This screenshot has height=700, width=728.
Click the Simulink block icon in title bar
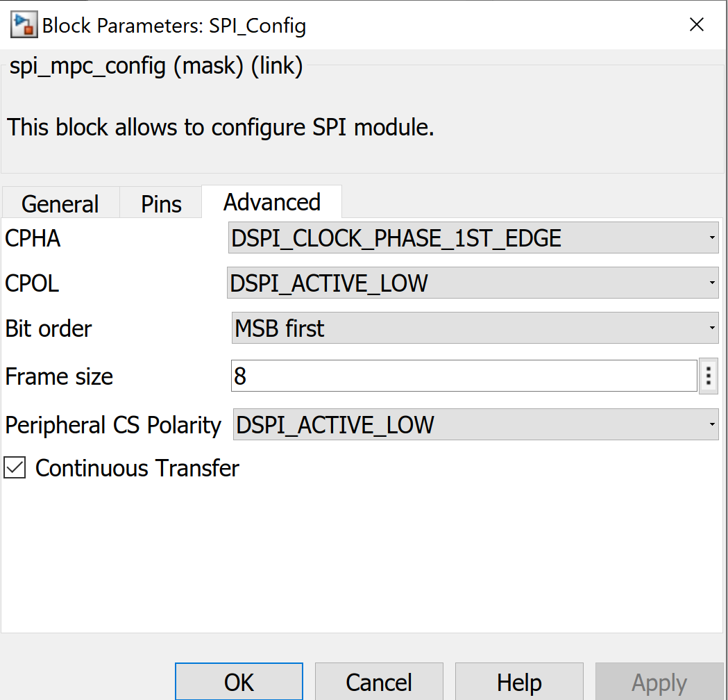tap(20, 24)
